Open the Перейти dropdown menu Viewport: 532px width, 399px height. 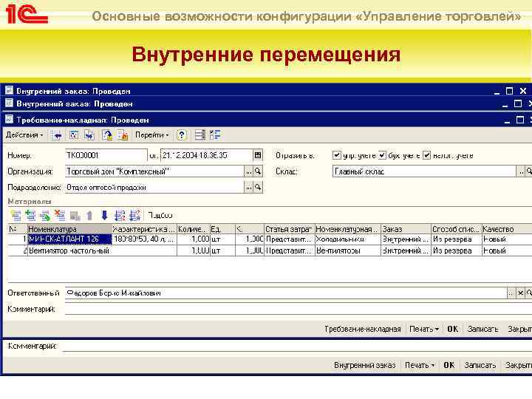(152, 135)
